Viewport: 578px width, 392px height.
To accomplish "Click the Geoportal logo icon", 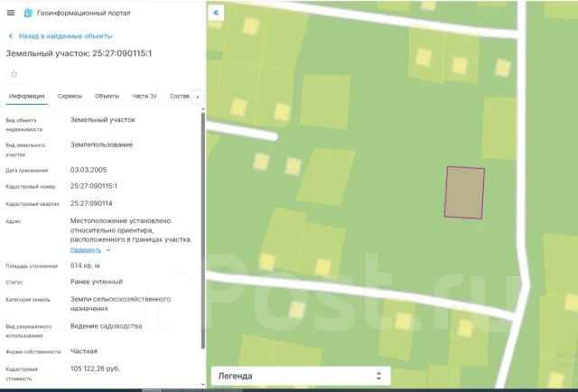I will click(28, 13).
